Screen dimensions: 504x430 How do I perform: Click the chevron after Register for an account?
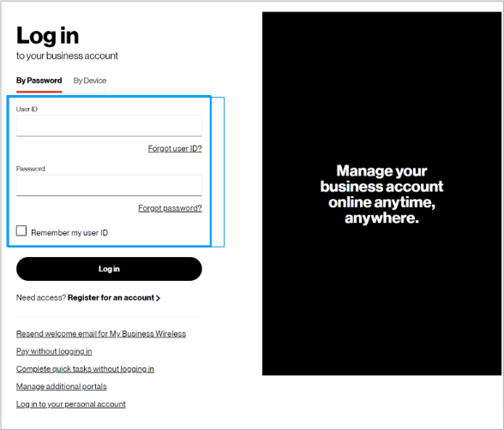(158, 298)
